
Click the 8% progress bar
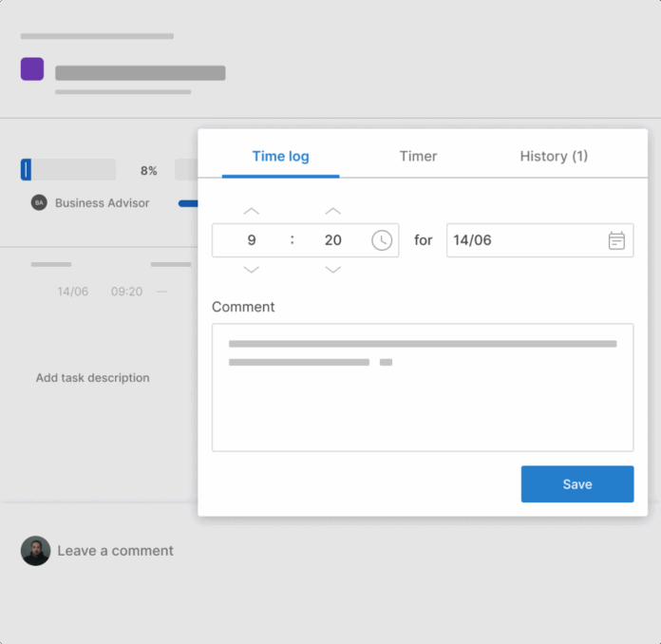68,170
